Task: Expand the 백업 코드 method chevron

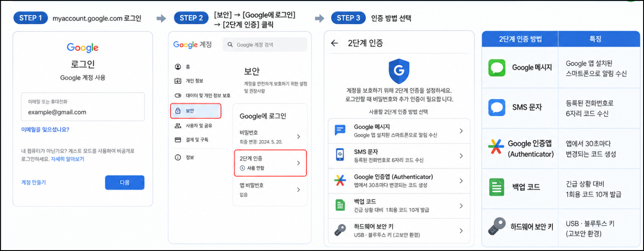Action: point(461,206)
